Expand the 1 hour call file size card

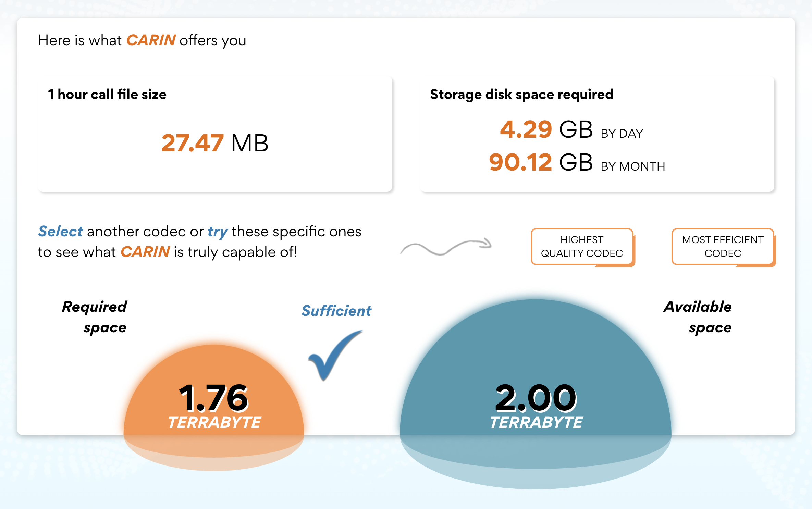point(215,135)
